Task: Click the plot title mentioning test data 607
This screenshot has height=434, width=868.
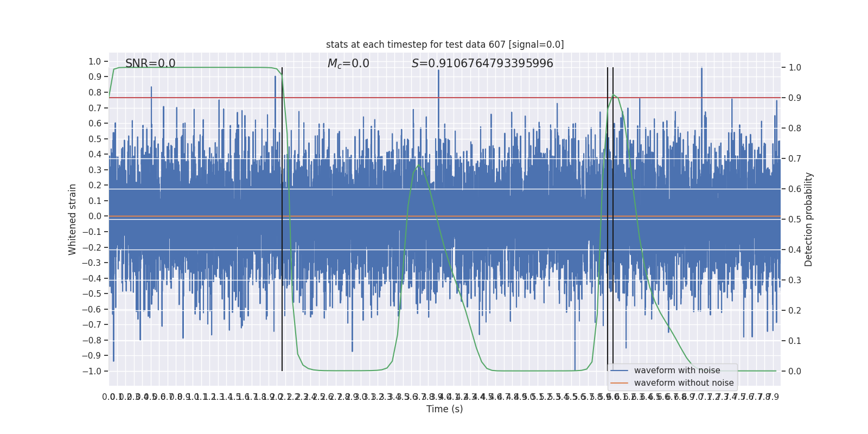Action: click(x=445, y=44)
